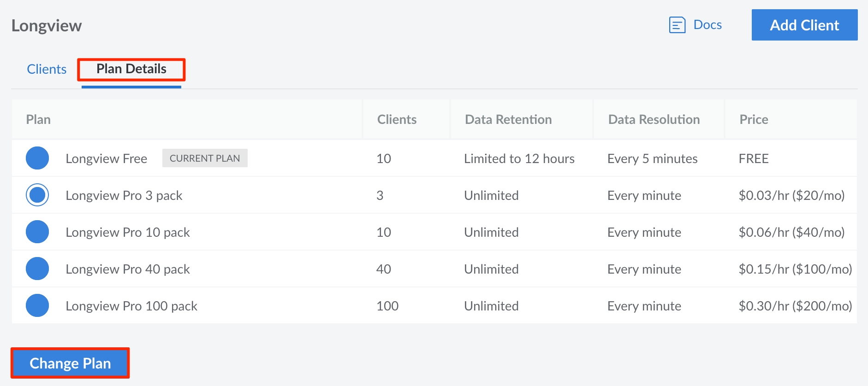The height and width of the screenshot is (386, 868).
Task: Choose the Longview Pro 3 pack radio button
Action: point(37,195)
